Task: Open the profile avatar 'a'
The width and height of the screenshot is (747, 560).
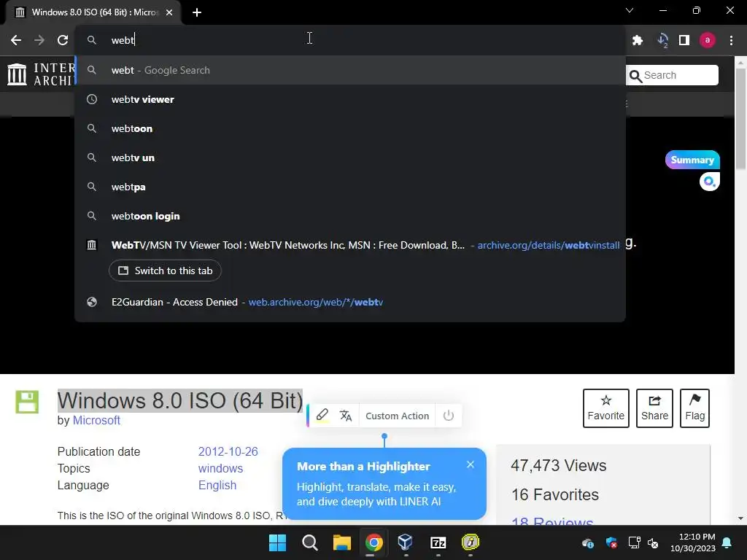Action: [708, 41]
